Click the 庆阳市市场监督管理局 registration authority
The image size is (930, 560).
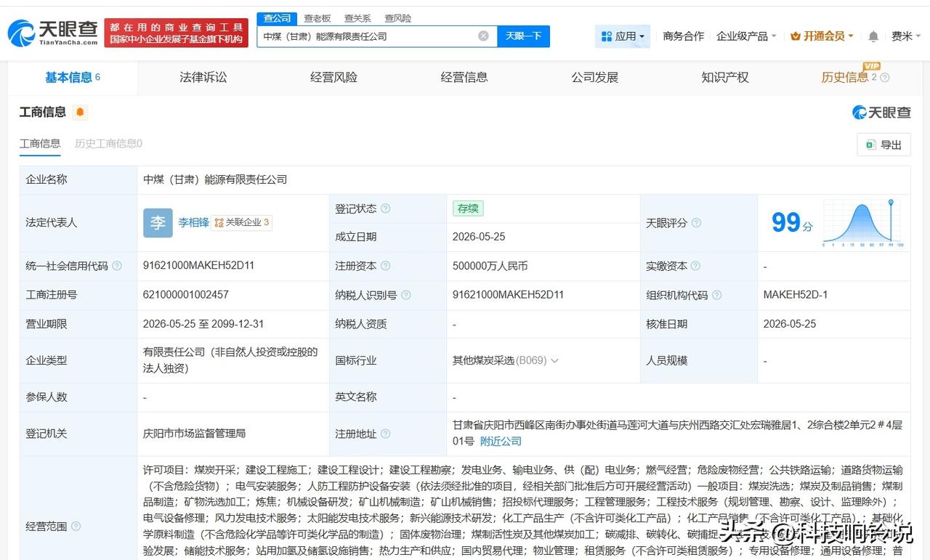click(x=195, y=434)
